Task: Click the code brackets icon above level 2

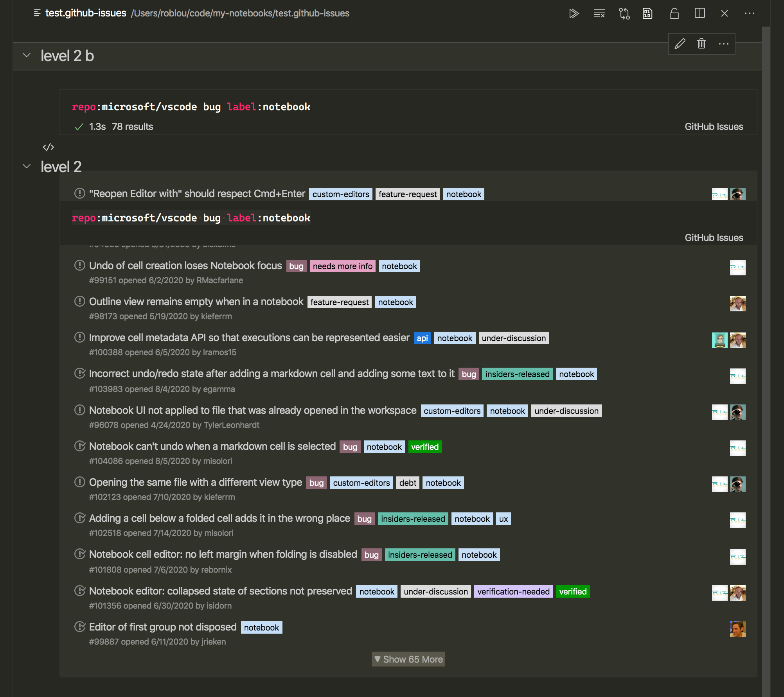Action: (48, 147)
